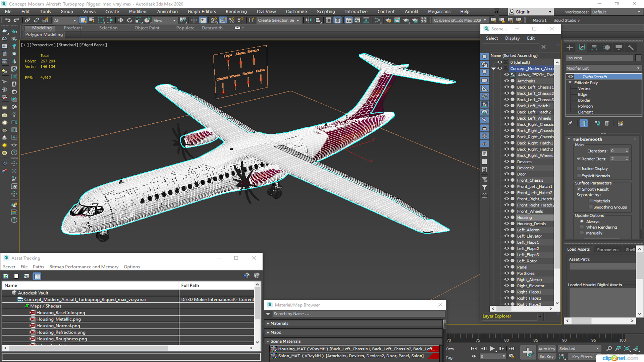
Task: Click Housing object color swatch
Action: 638,58
